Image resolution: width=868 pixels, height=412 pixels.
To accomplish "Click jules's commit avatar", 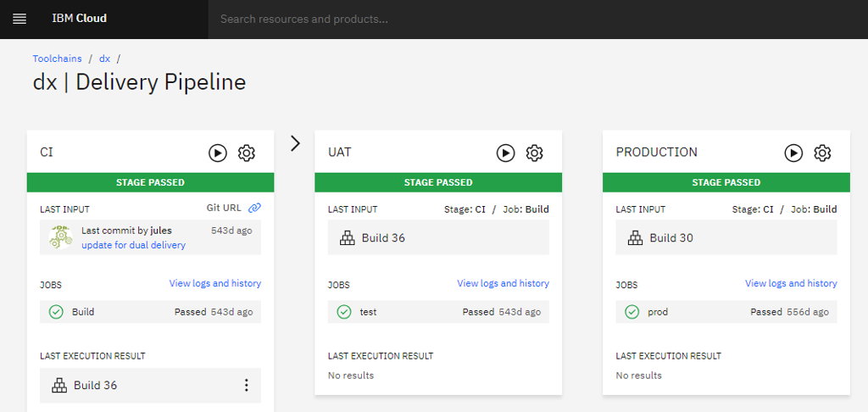I will [60, 237].
